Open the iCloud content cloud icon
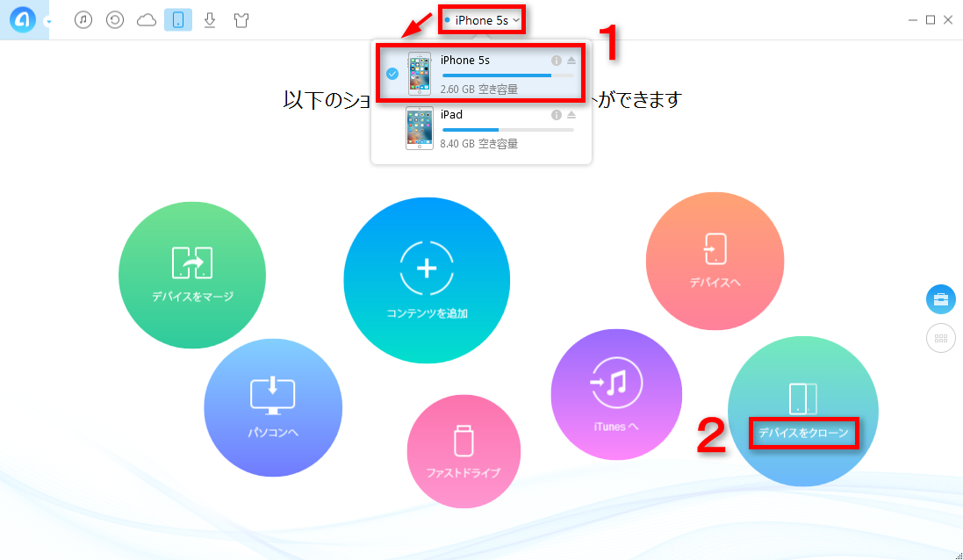This screenshot has height=560, width=963. pos(147,20)
